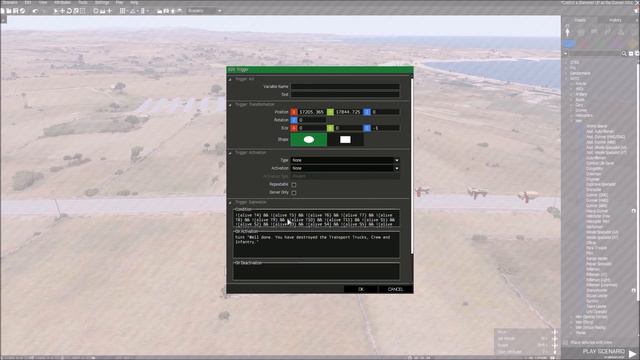Toggle Place vehicles with crew checkbox

click(x=566, y=342)
